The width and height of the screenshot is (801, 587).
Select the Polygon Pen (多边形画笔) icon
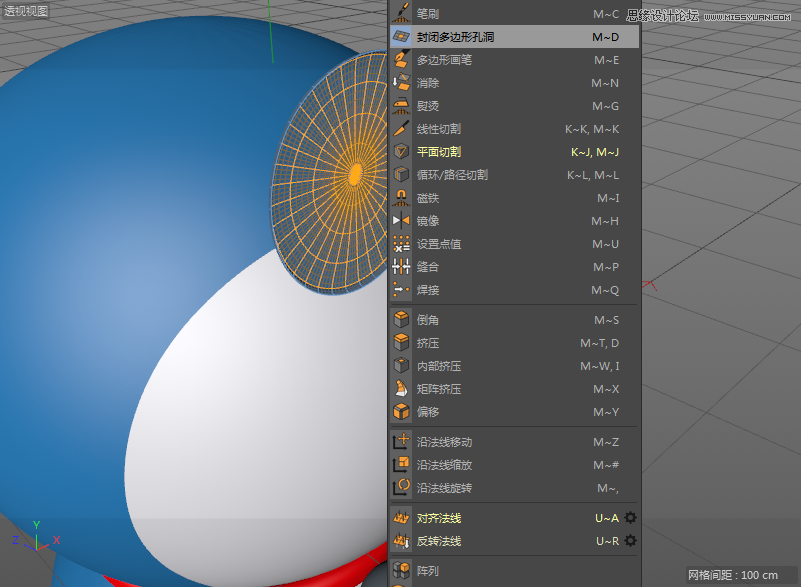[x=401, y=60]
